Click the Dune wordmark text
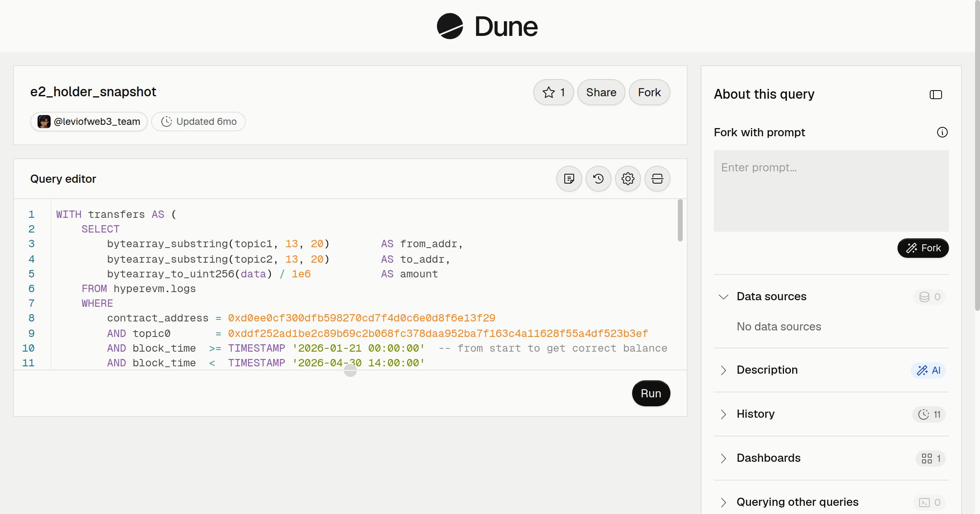 506,27
